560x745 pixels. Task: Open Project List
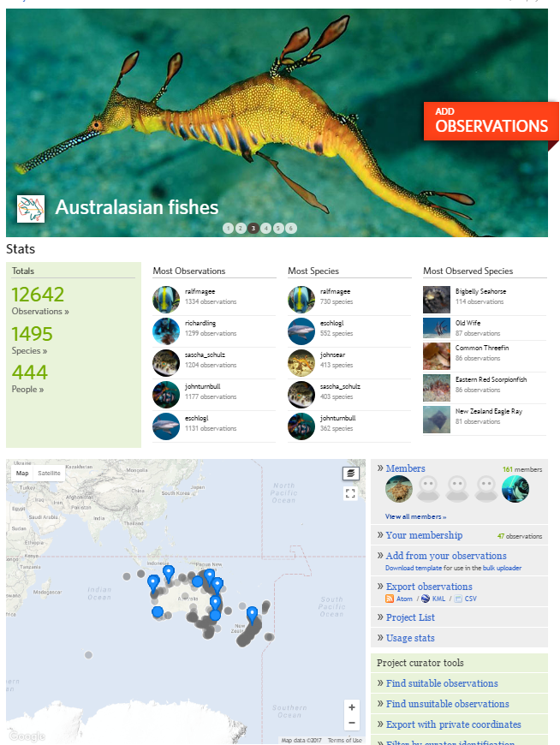click(410, 617)
